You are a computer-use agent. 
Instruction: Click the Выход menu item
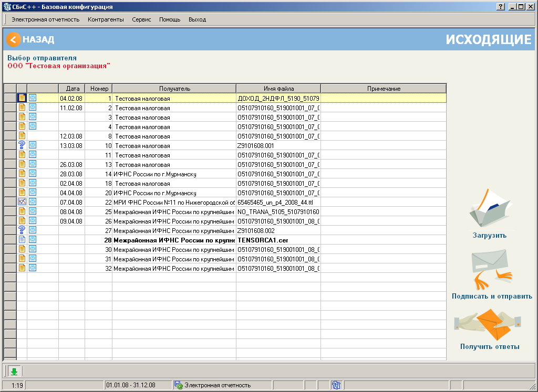198,19
